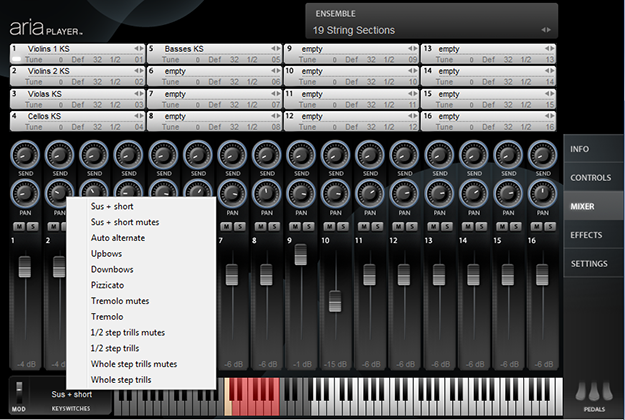Mute mixer channel 8
625x420 pixels.
tap(260, 227)
